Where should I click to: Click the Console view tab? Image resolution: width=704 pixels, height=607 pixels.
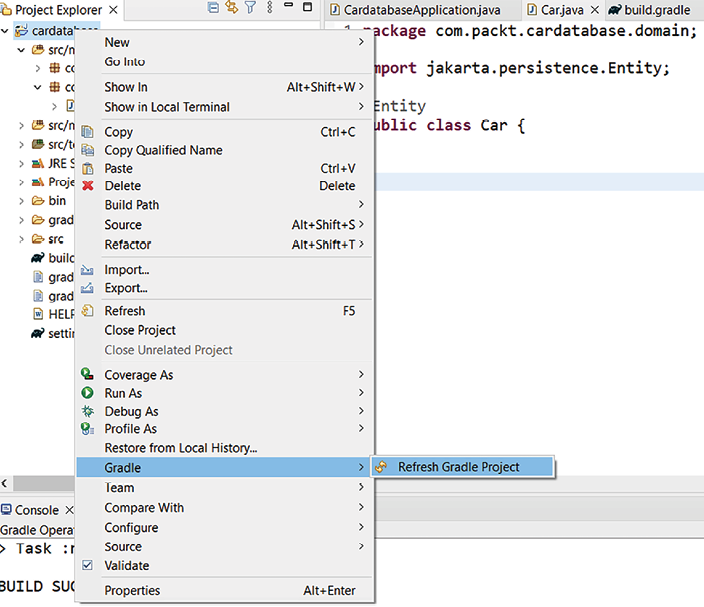[x=36, y=510]
